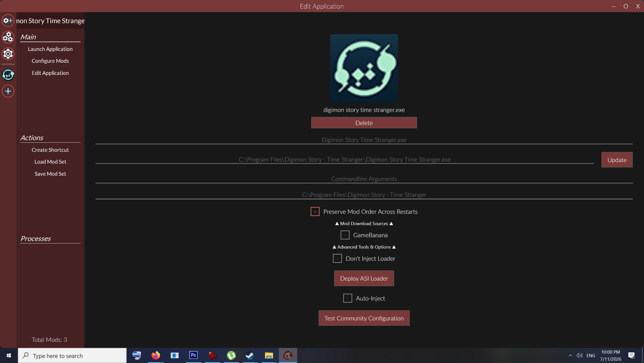Click the Delete button
644x363 pixels.
(x=364, y=123)
